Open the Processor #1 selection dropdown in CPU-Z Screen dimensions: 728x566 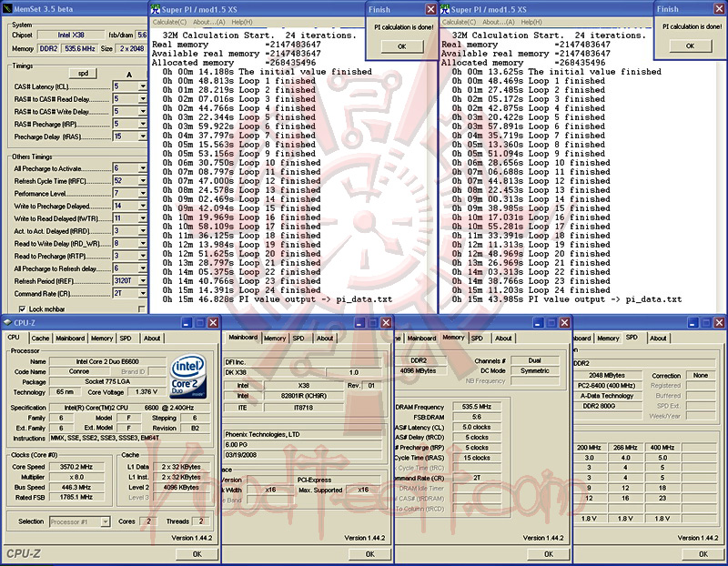(x=106, y=522)
